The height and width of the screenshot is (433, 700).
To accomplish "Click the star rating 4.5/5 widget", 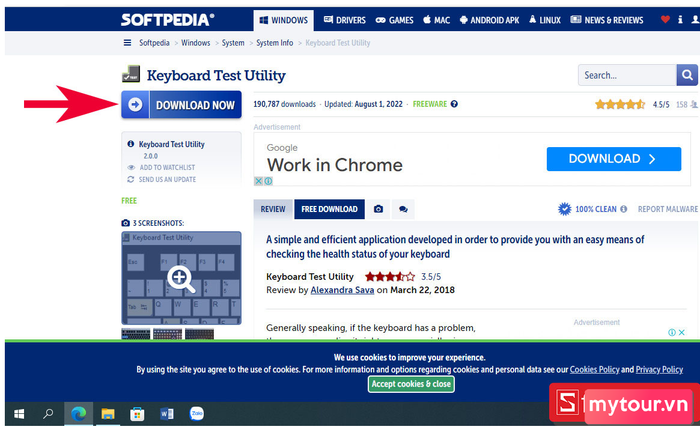I will (620, 104).
